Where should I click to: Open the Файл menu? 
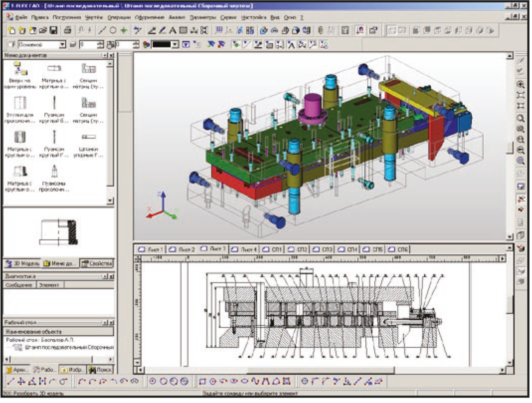(x=21, y=16)
